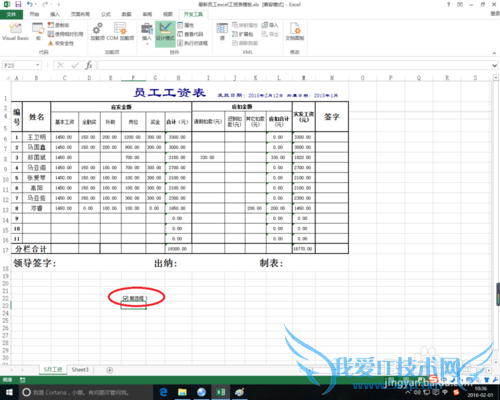
Task: Open the Macros (宏) dialog
Action: click(38, 31)
